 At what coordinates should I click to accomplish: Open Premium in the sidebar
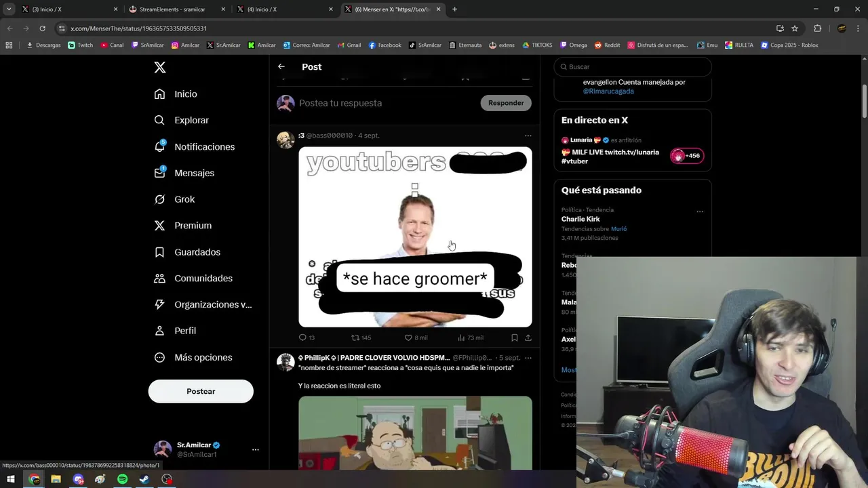(x=182, y=226)
